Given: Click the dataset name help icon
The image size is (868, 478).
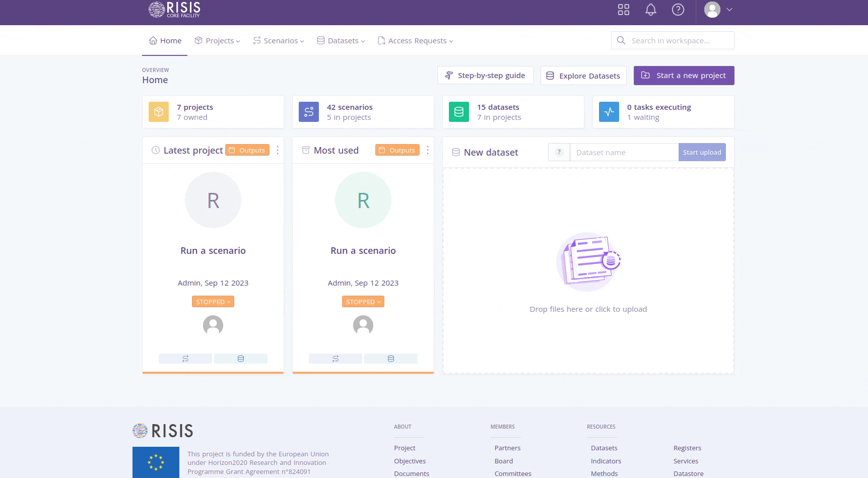Looking at the screenshot, I should (559, 152).
